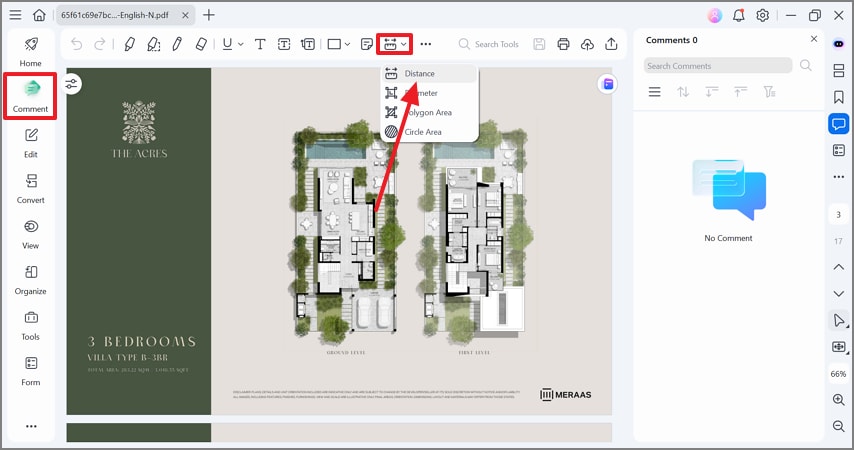The image size is (854, 450).
Task: Sort comments with up-down arrows
Action: (683, 92)
